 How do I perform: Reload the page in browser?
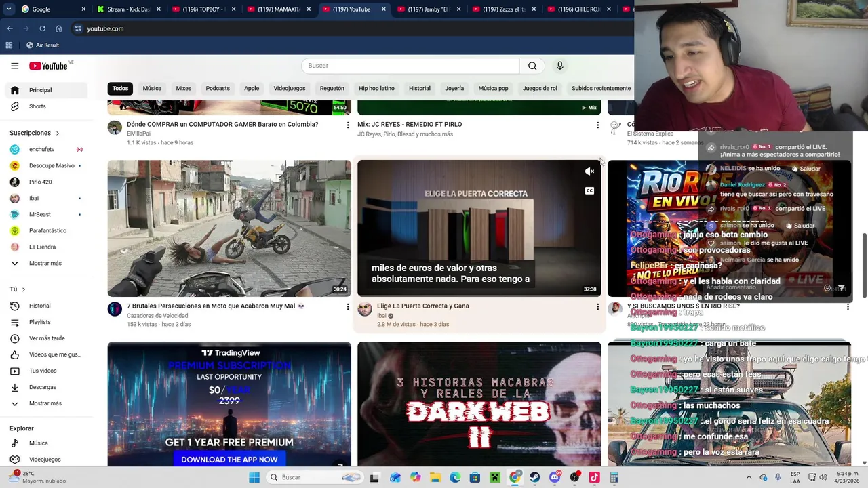click(42, 28)
